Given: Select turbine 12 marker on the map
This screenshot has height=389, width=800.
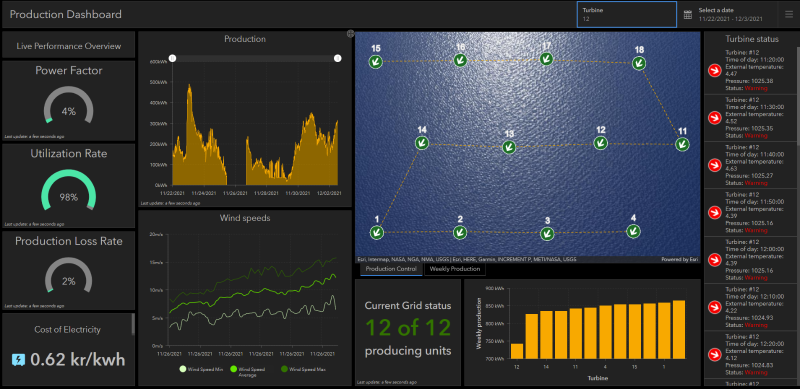Looking at the screenshot, I should (601, 143).
